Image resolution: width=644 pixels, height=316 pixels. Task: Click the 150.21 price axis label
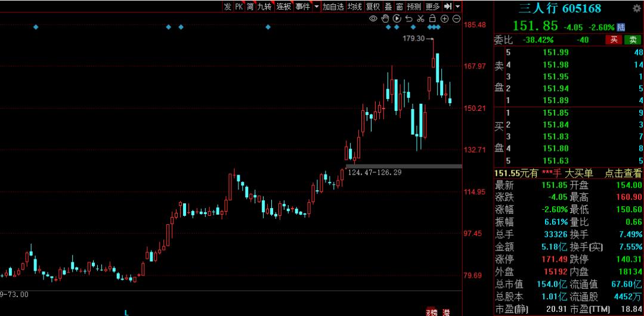(475, 108)
